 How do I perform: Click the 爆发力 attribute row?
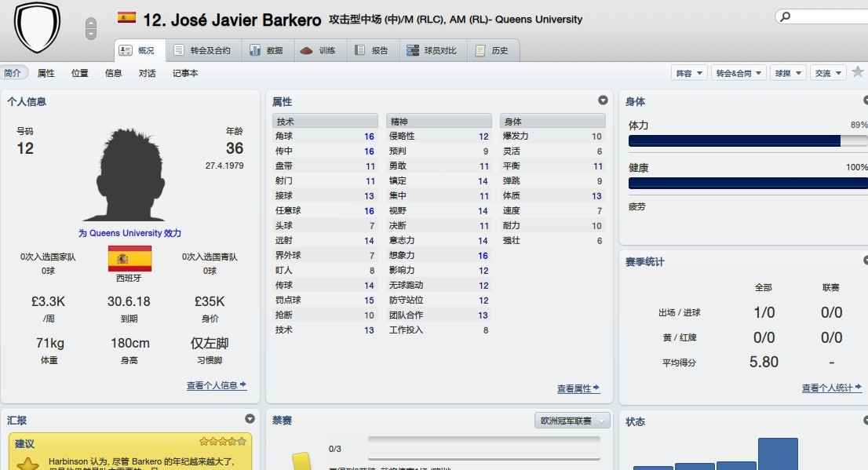553,137
